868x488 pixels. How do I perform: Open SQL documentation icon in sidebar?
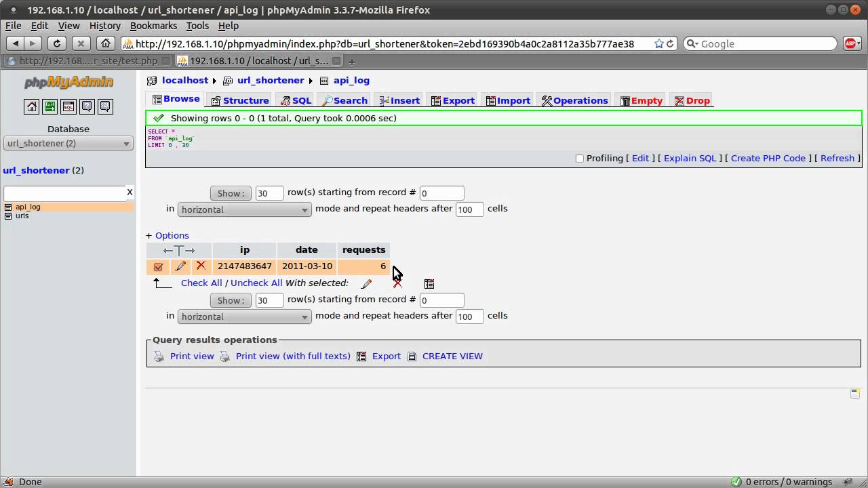tap(104, 106)
